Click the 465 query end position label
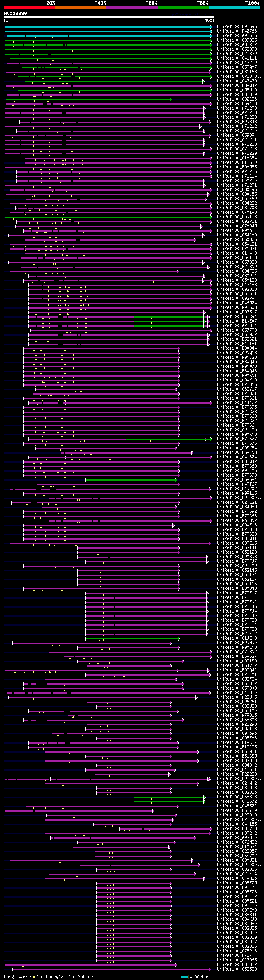264x980 pixels. point(208,20)
